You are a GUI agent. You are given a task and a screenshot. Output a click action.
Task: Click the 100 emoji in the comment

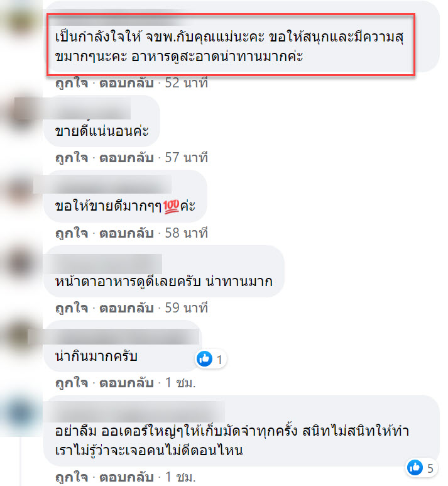[172, 206]
